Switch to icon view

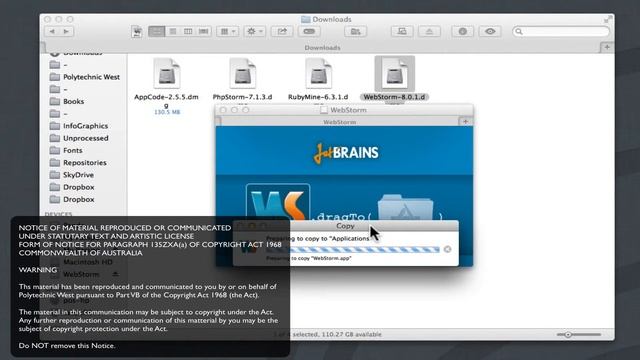click(x=157, y=31)
